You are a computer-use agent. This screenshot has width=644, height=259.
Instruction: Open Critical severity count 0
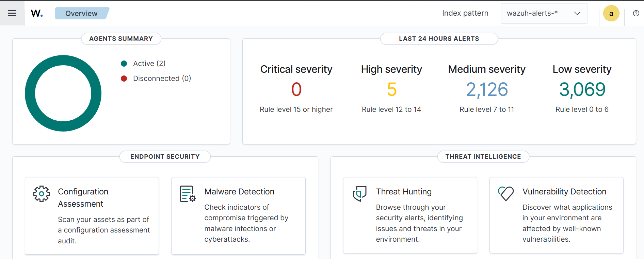296,89
